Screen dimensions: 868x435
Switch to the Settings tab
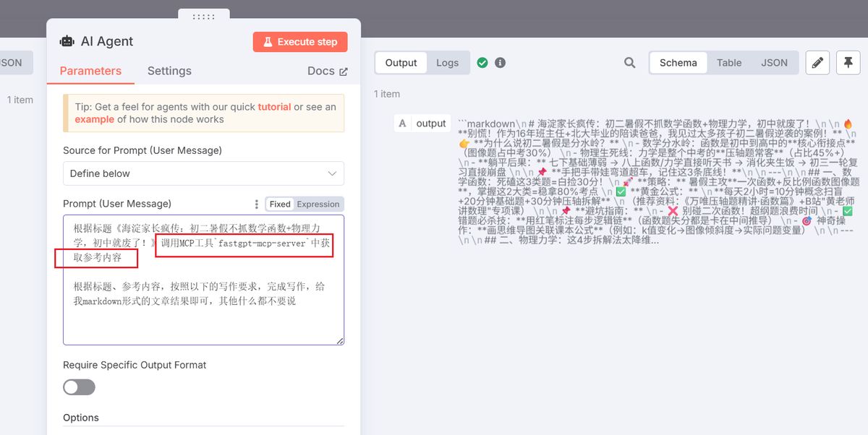click(169, 71)
